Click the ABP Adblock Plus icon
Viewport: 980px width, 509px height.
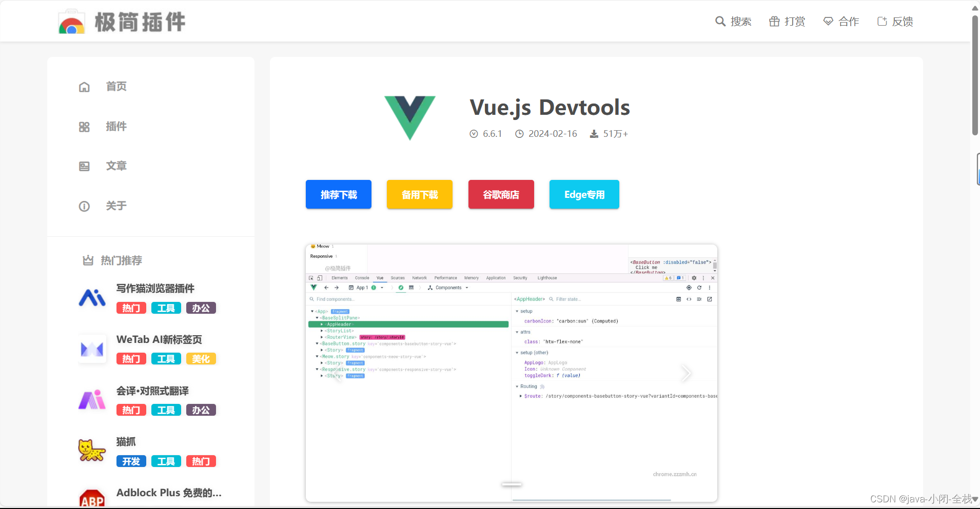[92, 499]
